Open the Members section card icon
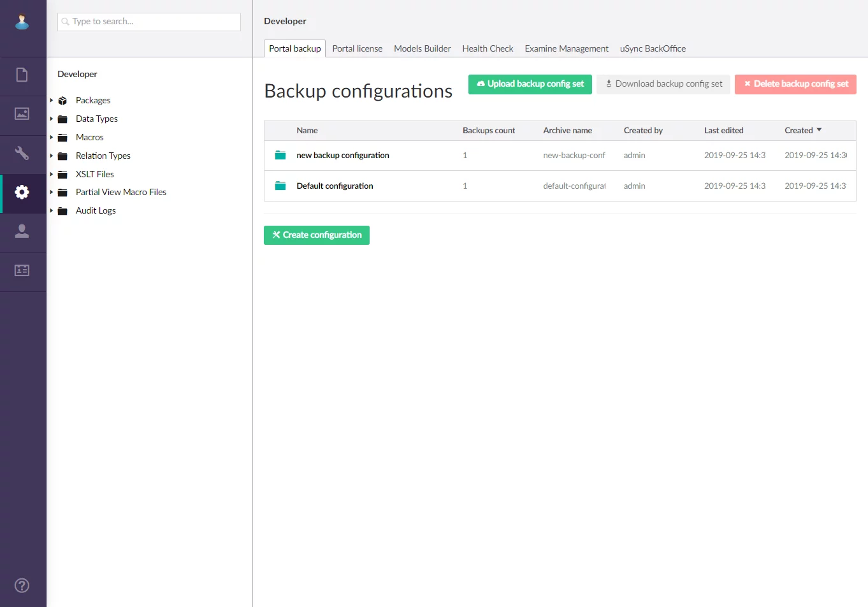 22,270
